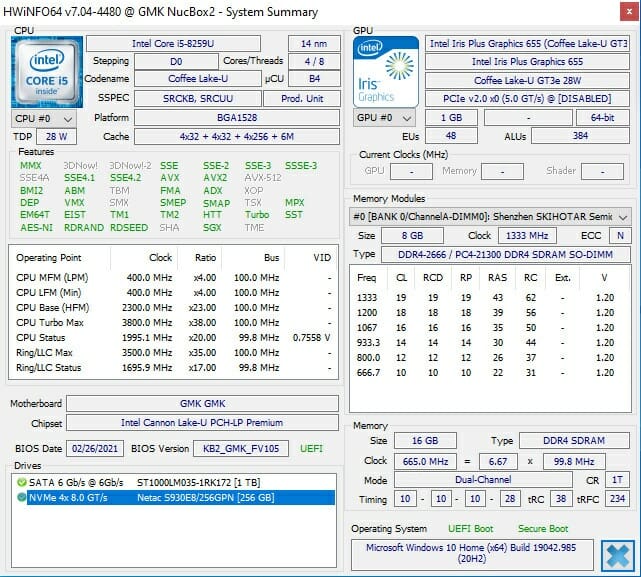Click the CPU Status voltage 0.7558 V

pyautogui.click(x=312, y=338)
